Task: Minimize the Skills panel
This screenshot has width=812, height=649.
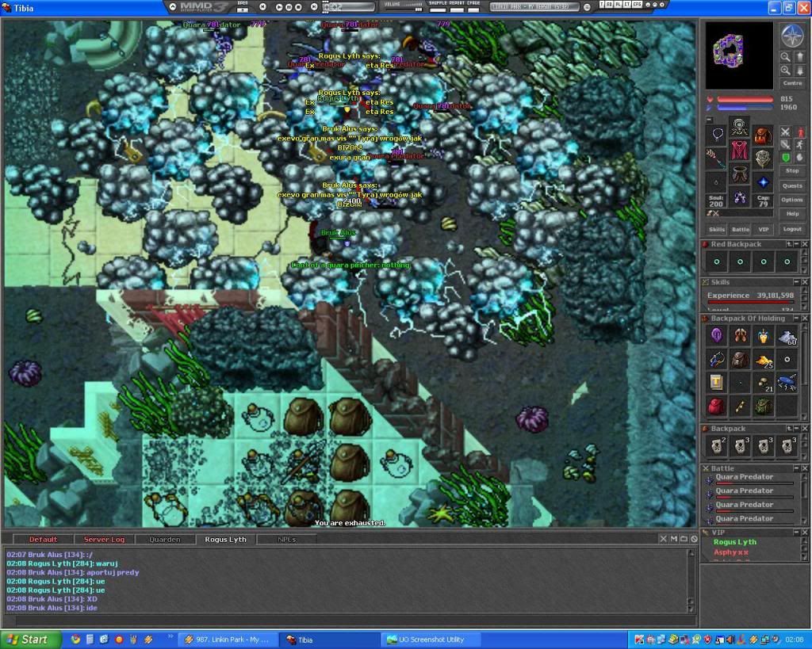Action: click(796, 282)
